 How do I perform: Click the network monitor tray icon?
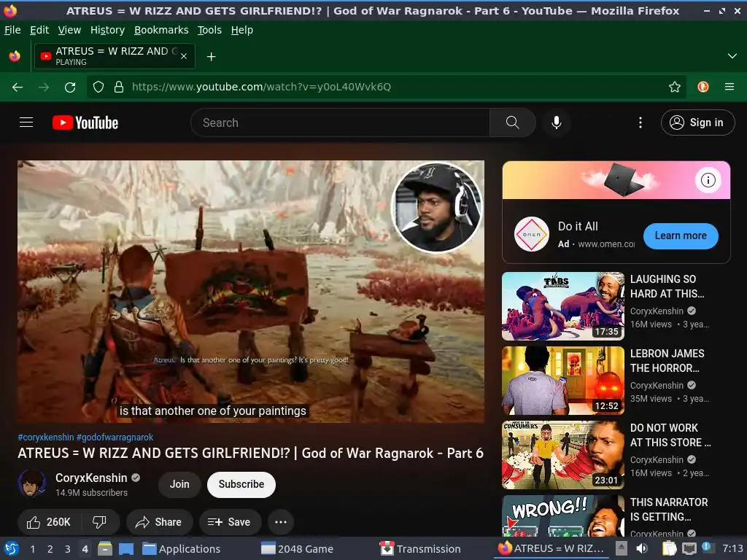click(x=689, y=548)
